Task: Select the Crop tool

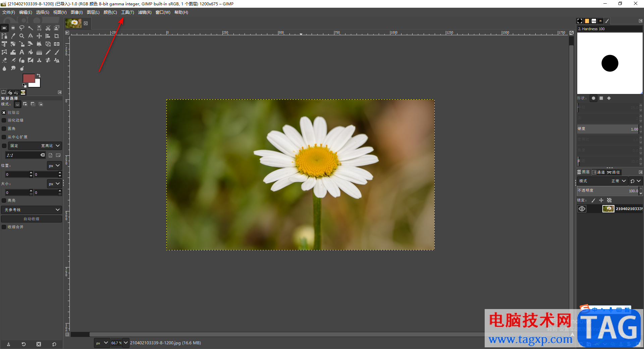Action: [57, 36]
